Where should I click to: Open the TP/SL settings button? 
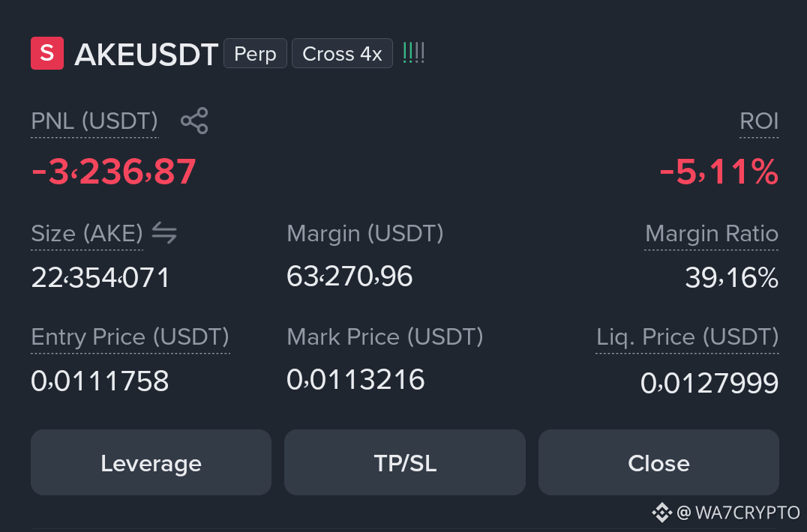click(405, 462)
